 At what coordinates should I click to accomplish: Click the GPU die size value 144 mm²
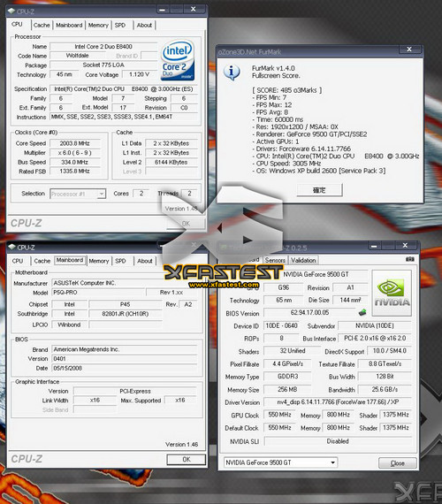[x=351, y=300]
